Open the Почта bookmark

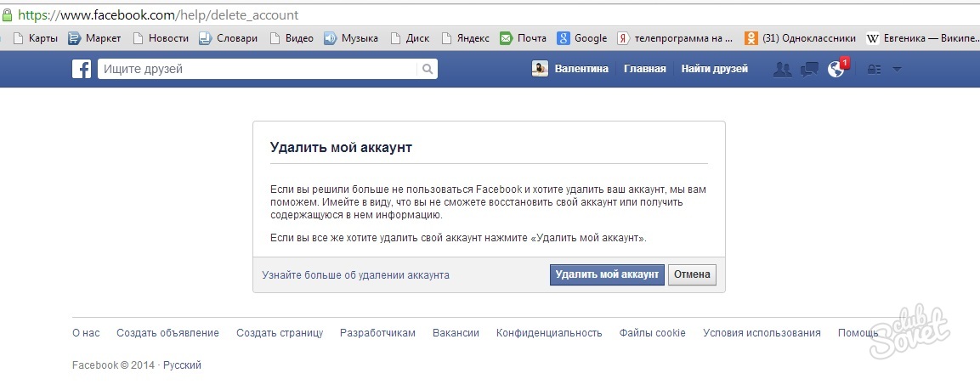(523, 38)
